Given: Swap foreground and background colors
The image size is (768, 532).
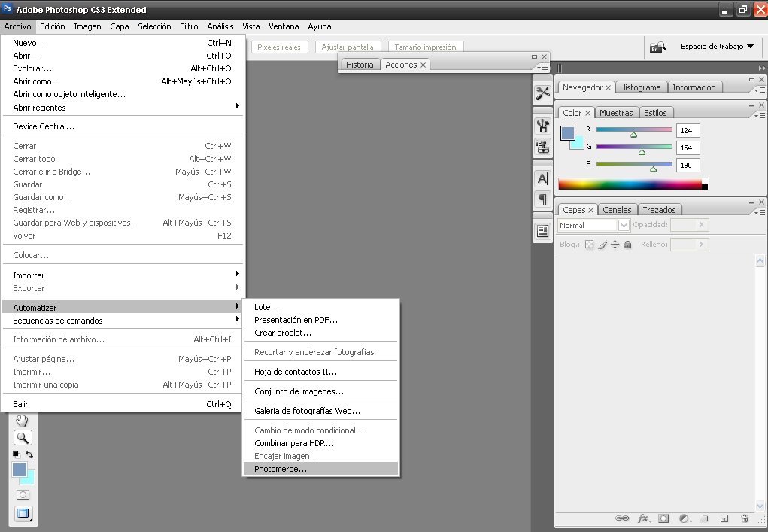Looking at the screenshot, I should pyautogui.click(x=29, y=454).
